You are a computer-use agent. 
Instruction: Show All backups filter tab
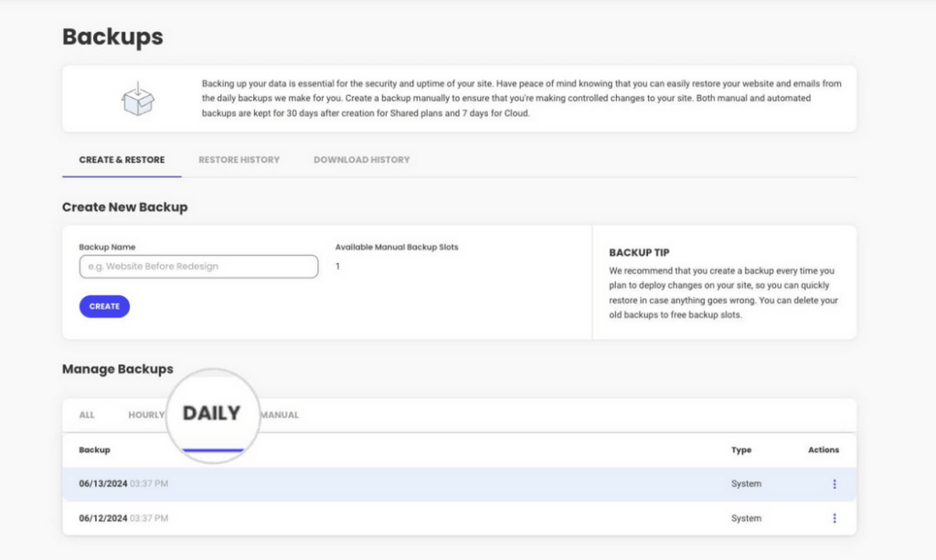pos(87,415)
